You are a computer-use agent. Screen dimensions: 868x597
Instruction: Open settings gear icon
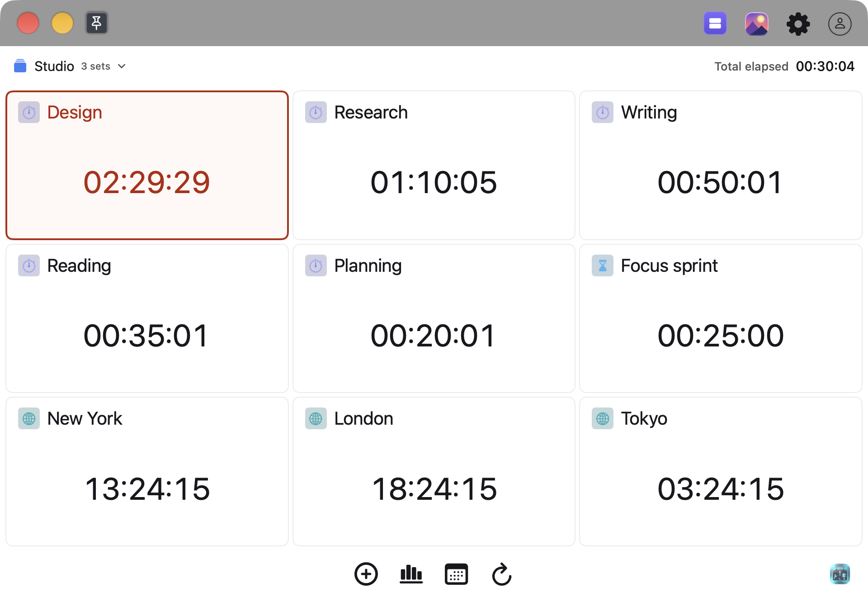798,24
